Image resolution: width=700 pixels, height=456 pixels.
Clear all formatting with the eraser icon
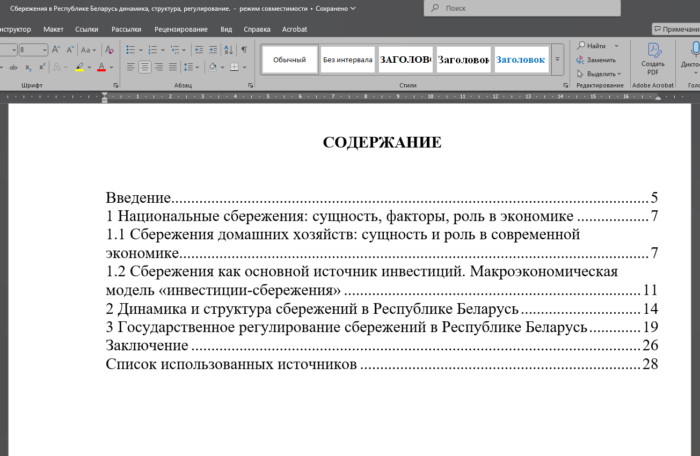(x=109, y=50)
